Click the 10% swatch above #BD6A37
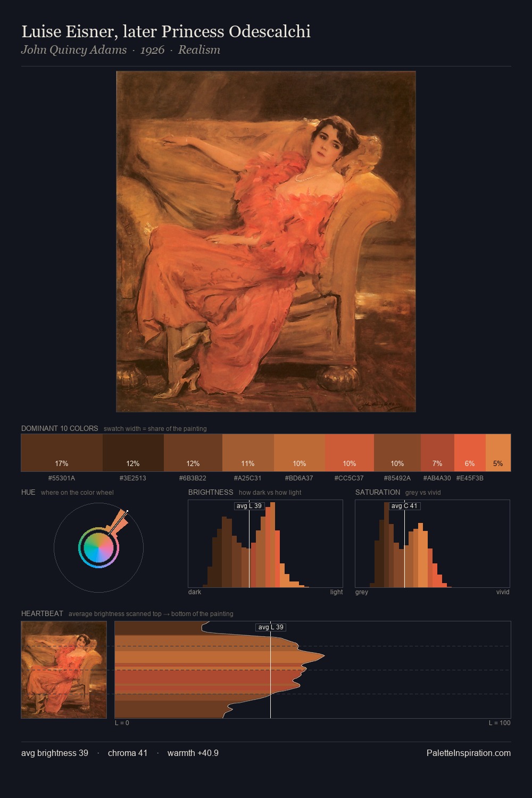The image size is (532, 798). [300, 453]
